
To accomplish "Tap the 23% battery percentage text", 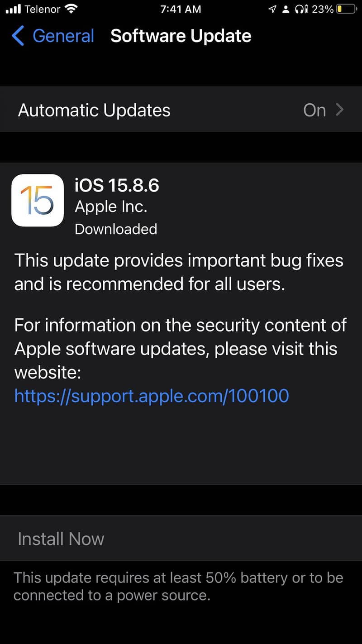I will pyautogui.click(x=323, y=9).
